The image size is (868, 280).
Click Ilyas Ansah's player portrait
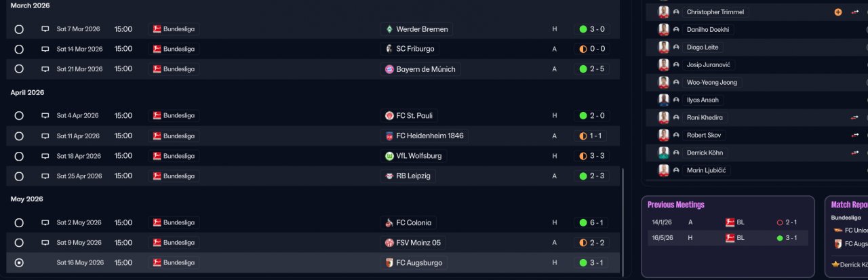664,100
